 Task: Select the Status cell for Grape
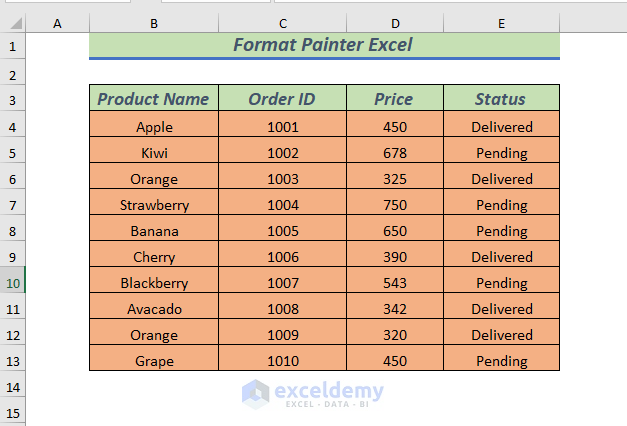click(x=501, y=361)
